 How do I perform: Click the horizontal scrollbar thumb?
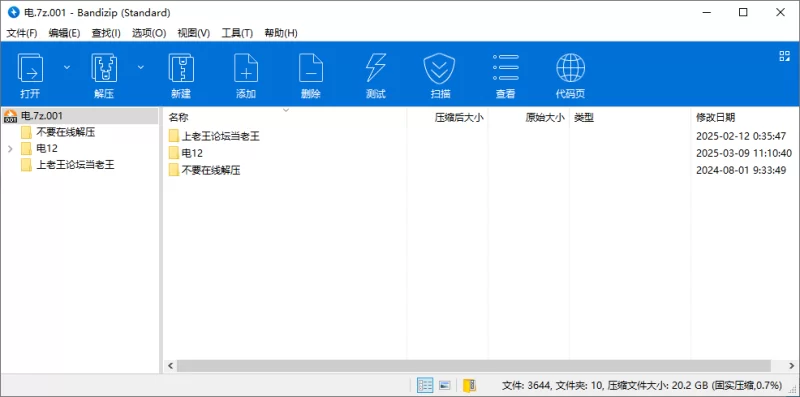coord(474,366)
